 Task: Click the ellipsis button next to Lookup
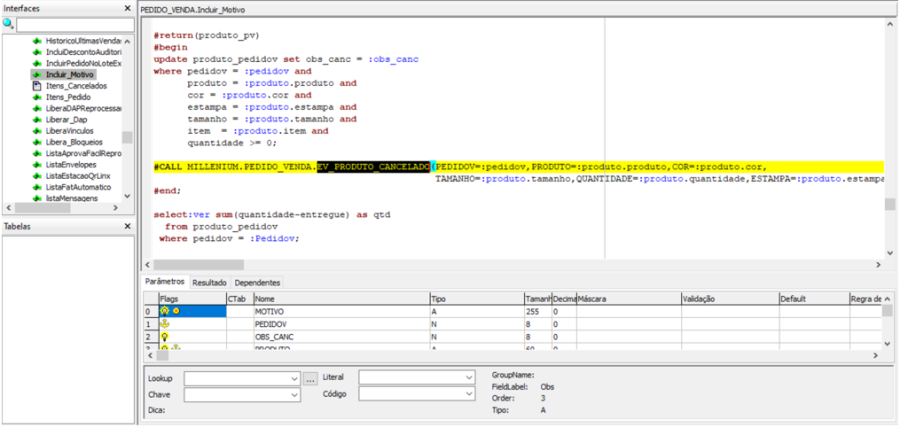click(x=310, y=379)
